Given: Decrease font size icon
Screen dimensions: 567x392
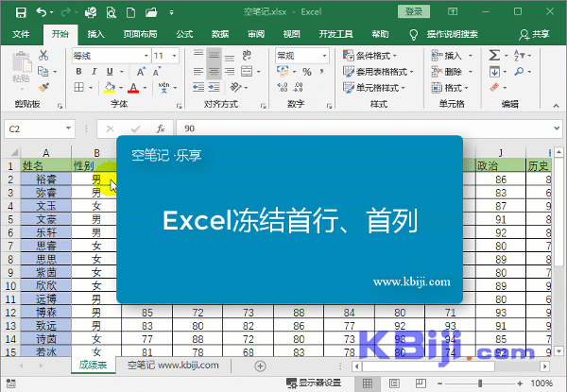Looking at the screenshot, I should (157, 72).
